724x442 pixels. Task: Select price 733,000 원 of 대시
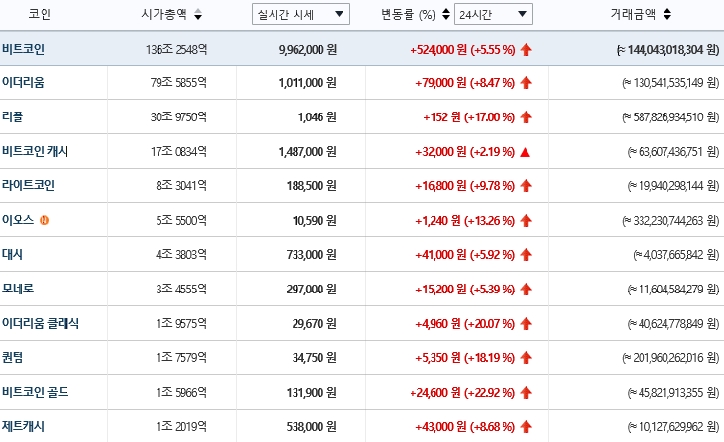(312, 255)
